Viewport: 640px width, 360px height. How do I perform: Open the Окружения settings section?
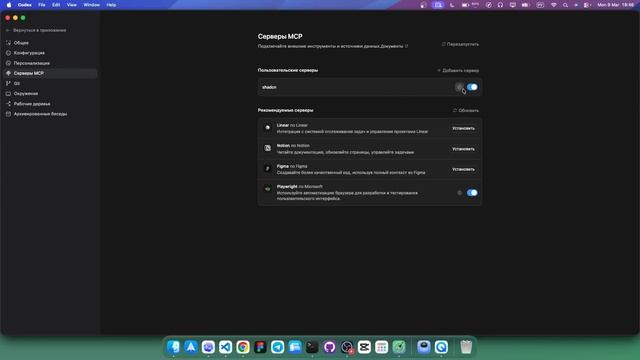point(26,93)
